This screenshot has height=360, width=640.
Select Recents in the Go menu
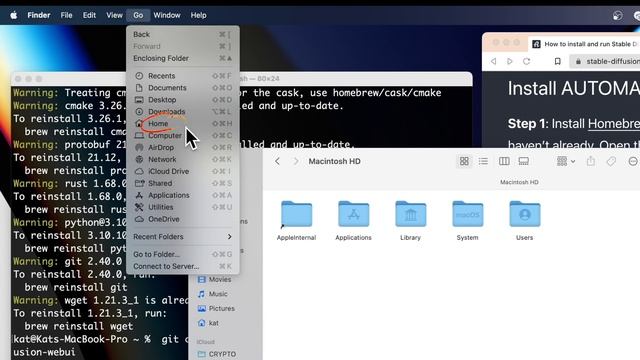182,76
